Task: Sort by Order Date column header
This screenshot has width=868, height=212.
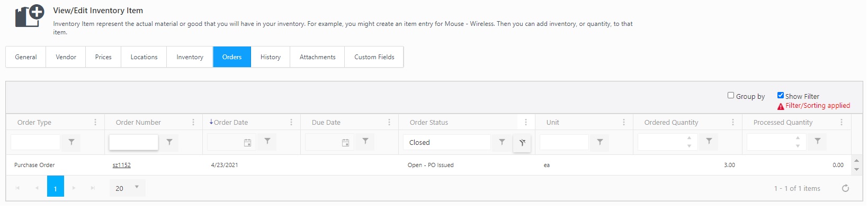Action: [x=231, y=122]
